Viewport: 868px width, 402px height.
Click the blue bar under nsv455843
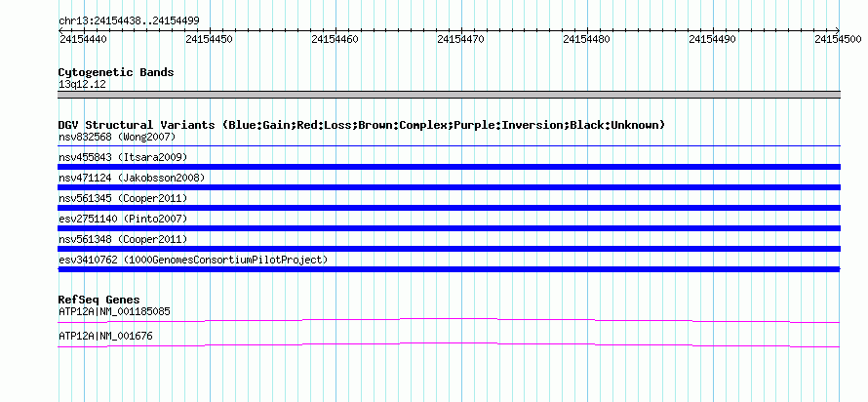(449, 167)
